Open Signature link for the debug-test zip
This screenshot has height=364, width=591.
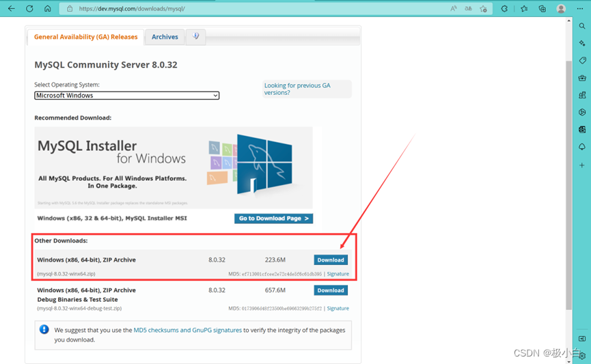[338, 308]
